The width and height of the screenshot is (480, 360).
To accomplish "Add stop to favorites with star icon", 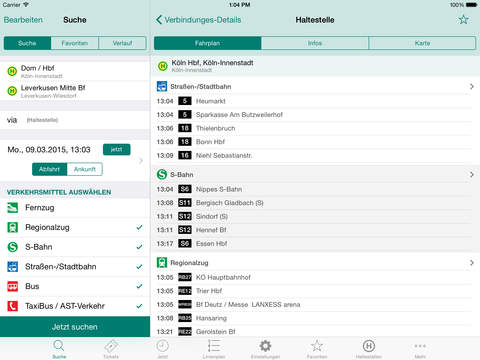I will tap(463, 20).
